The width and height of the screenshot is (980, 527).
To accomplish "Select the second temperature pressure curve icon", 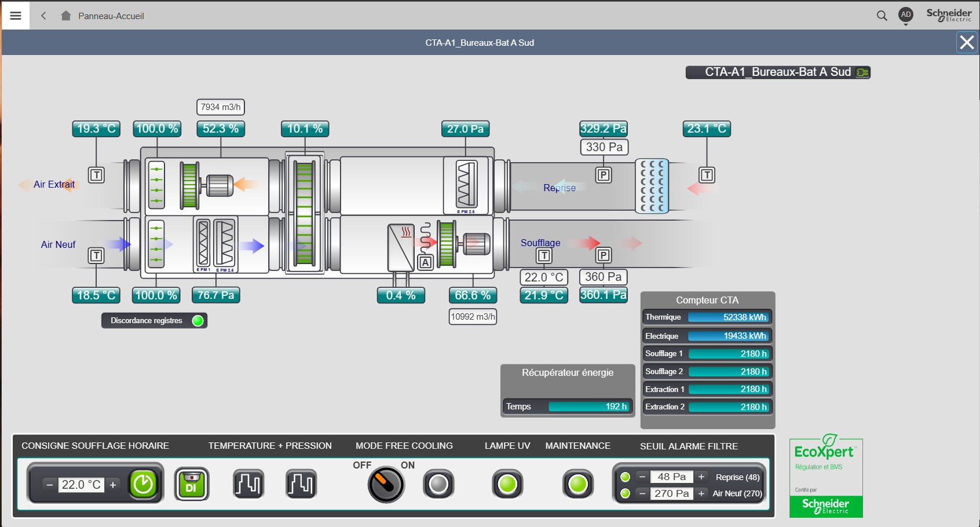I will point(301,484).
